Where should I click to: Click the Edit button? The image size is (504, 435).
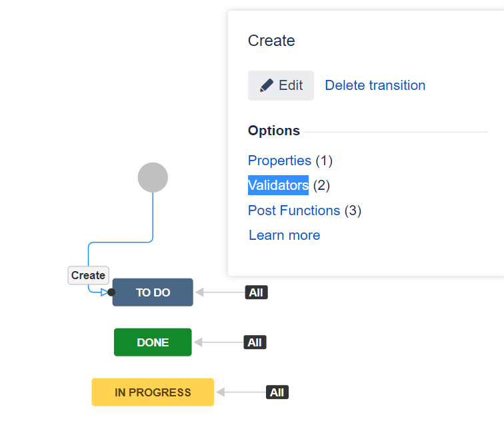coord(281,85)
